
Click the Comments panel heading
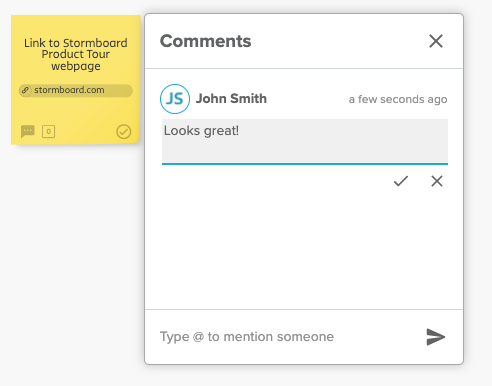point(205,41)
